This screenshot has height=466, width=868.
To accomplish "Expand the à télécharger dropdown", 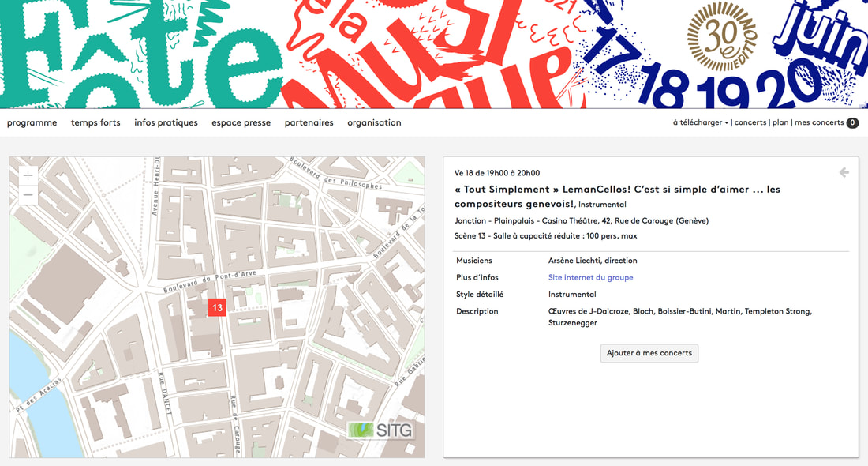I will click(700, 123).
